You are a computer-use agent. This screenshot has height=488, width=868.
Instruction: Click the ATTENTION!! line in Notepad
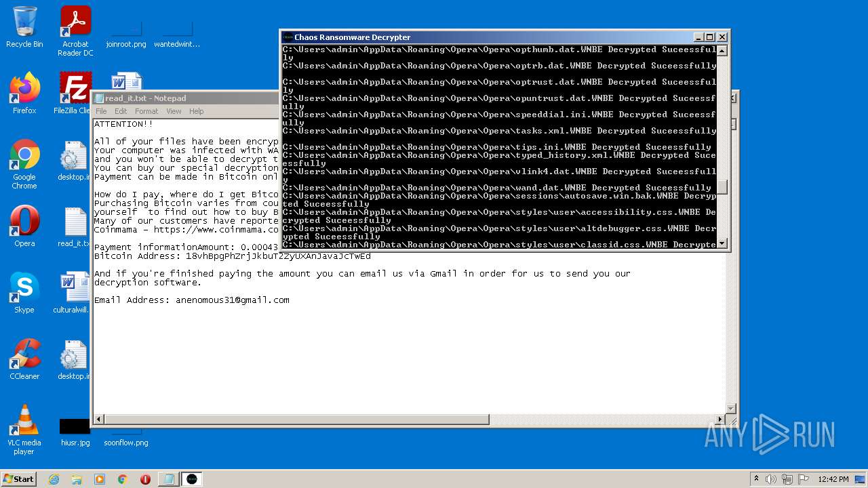click(123, 124)
